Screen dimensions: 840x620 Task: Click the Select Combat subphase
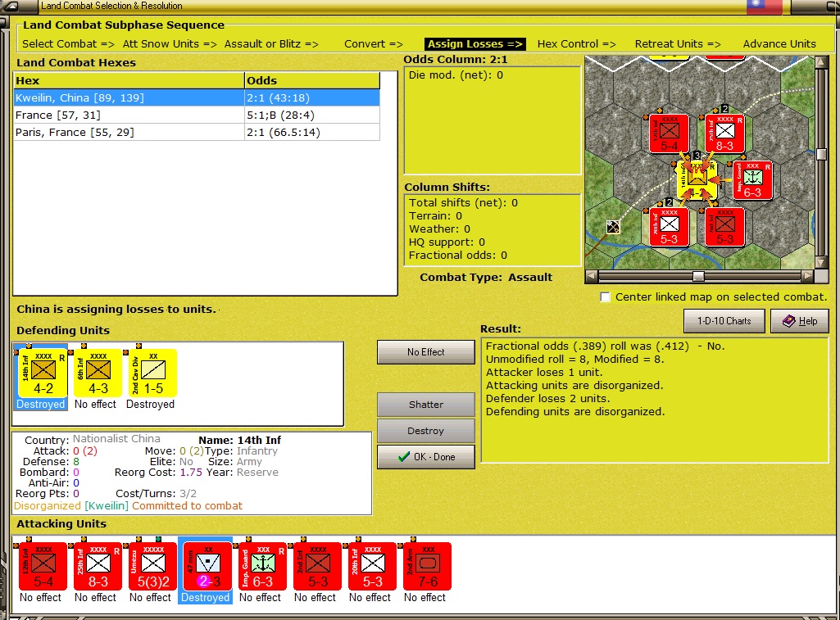tap(68, 44)
